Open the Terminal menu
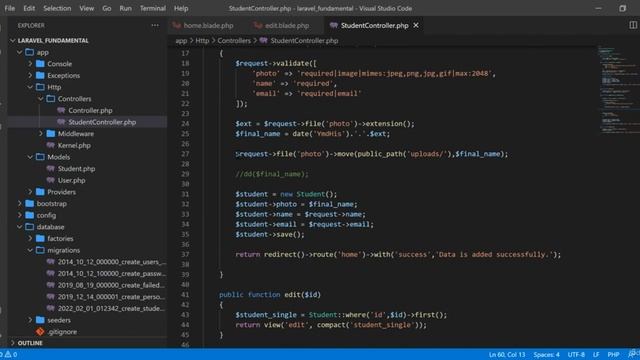The image size is (640, 360). point(153,8)
